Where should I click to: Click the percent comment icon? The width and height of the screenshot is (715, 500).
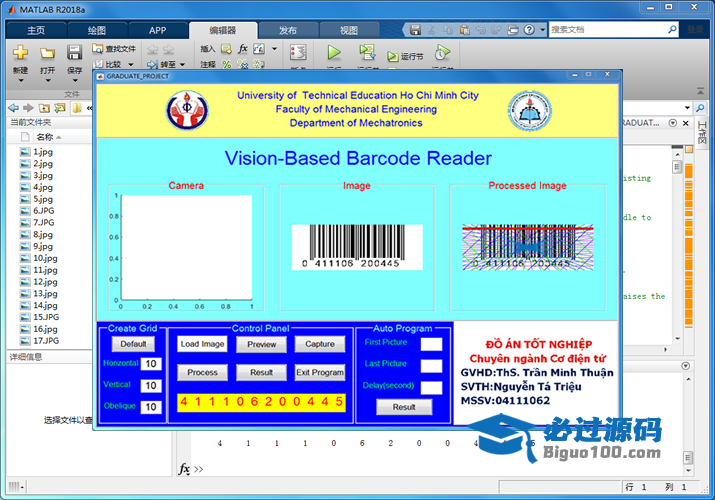(x=227, y=64)
